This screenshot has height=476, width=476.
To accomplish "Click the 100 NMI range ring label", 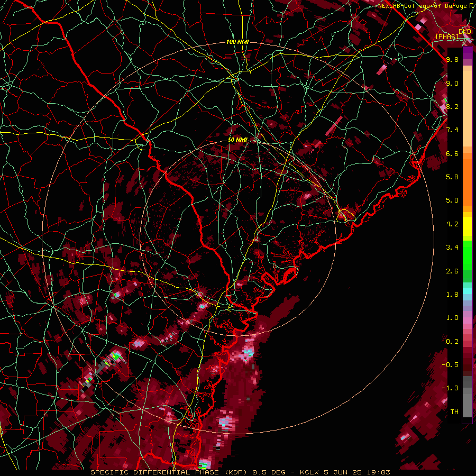I will pos(237,42).
